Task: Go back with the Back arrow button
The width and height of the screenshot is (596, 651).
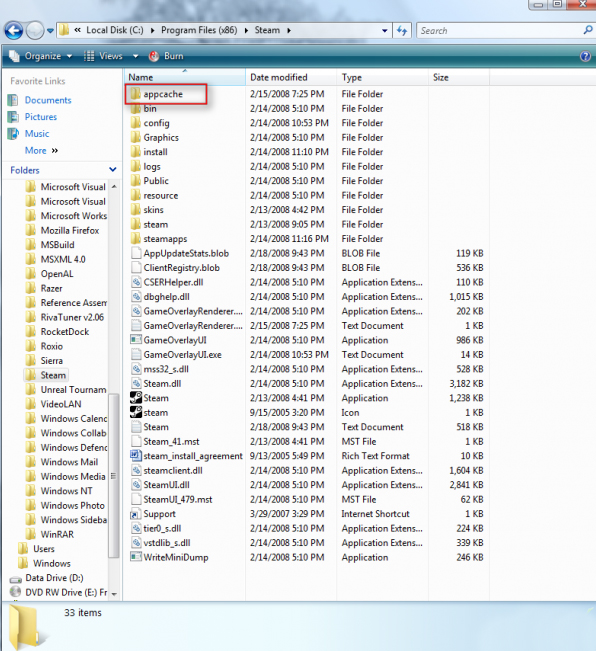Action: tap(14, 30)
